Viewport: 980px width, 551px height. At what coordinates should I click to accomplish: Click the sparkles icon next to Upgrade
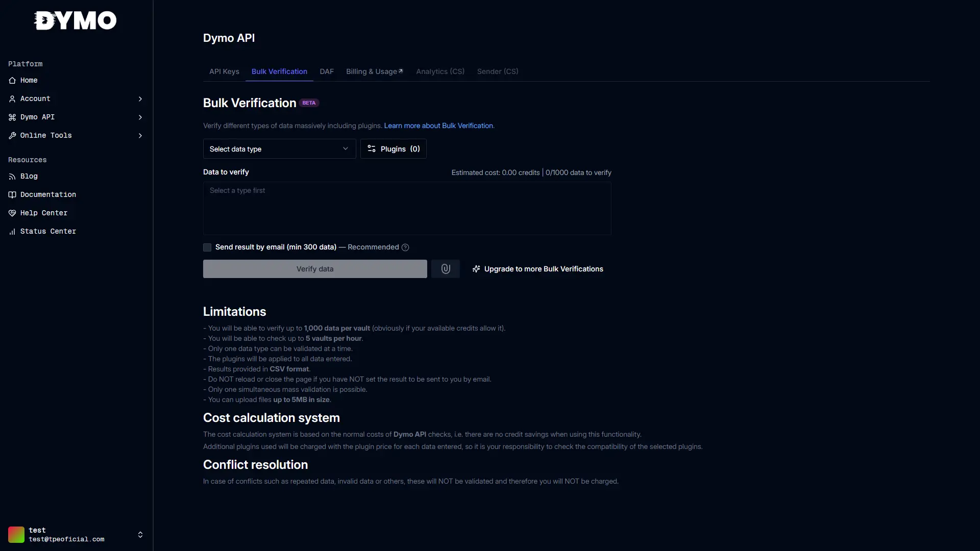476,269
